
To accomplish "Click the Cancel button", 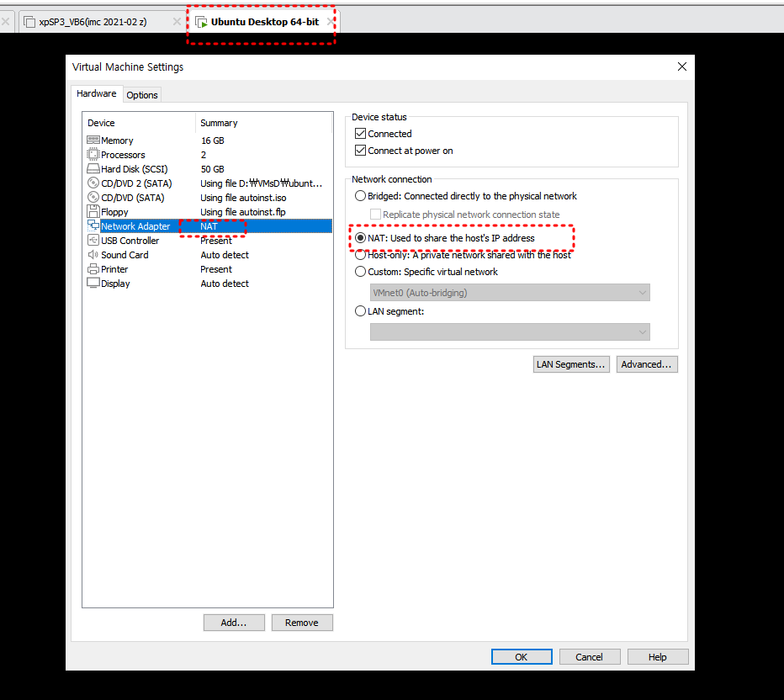I will 590,656.
